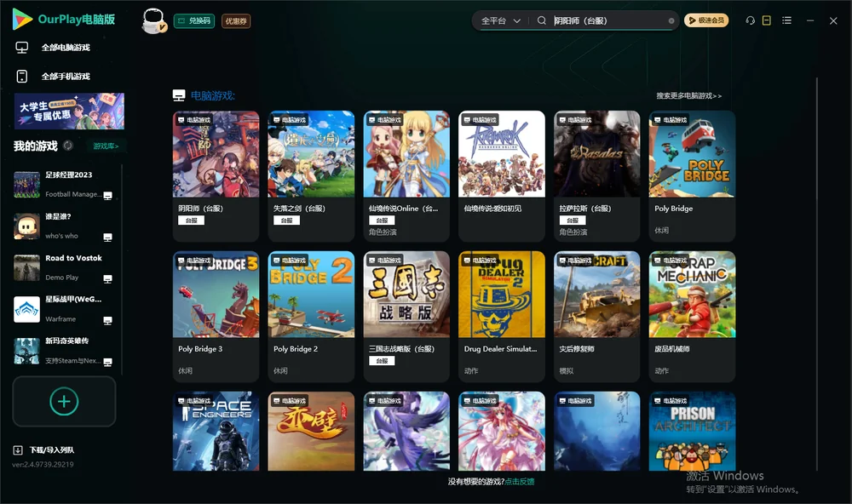Open the 游戏库> link
This screenshot has height=504, width=852.
pyautogui.click(x=106, y=146)
